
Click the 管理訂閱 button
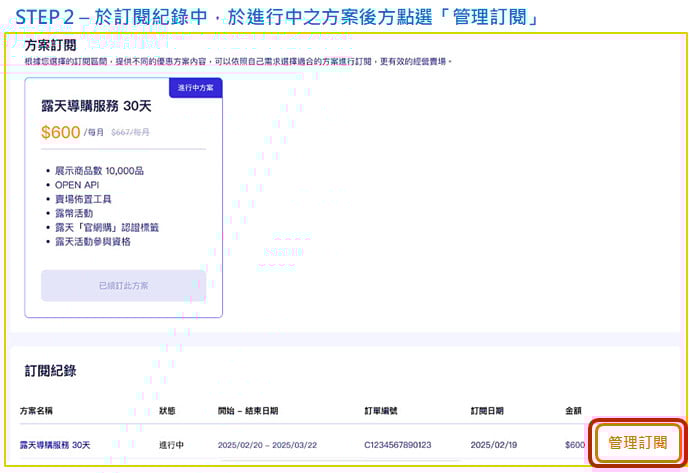tap(637, 442)
